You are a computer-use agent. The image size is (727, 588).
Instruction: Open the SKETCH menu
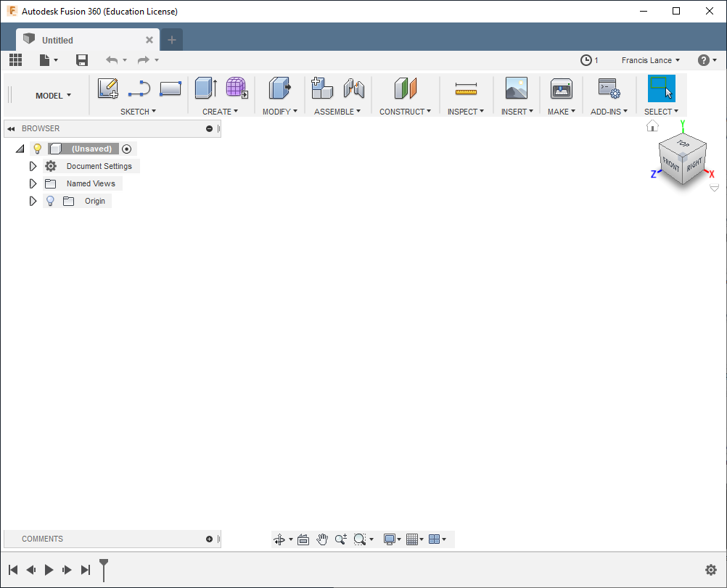coord(138,112)
